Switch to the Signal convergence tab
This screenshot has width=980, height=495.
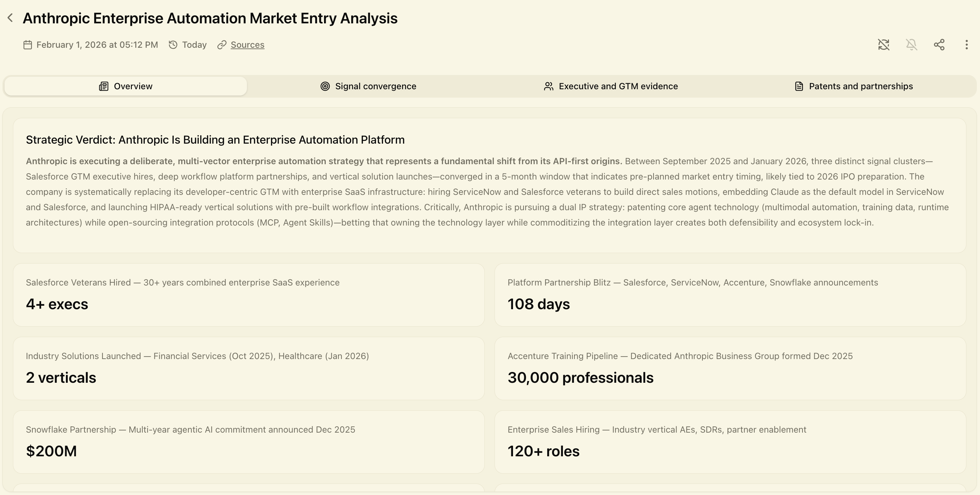point(368,86)
